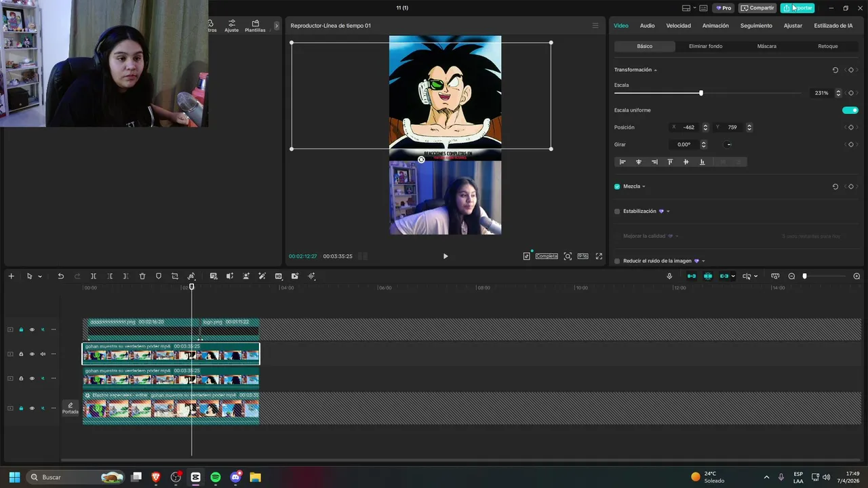Expand the Estabilización section arrow
Viewport: 868px width, 488px height.
pos(668,211)
